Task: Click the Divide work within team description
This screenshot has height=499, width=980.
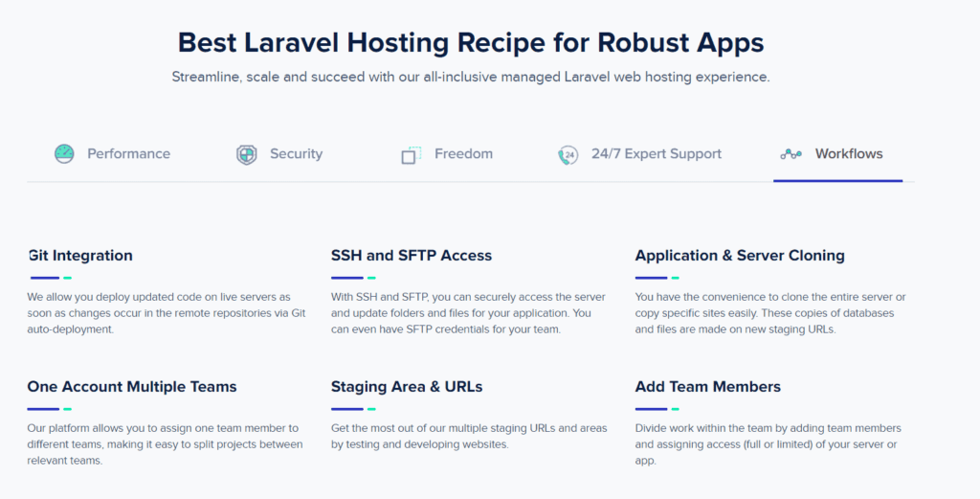Action: pos(768,444)
